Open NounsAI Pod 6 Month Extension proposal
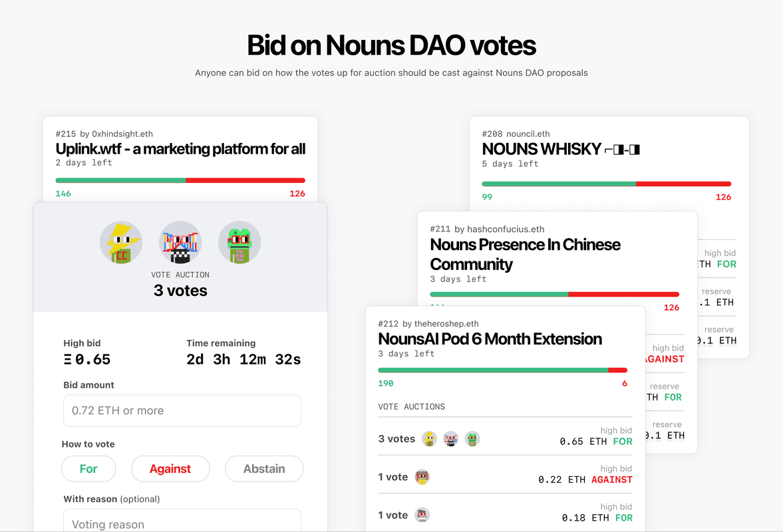 [x=490, y=339]
